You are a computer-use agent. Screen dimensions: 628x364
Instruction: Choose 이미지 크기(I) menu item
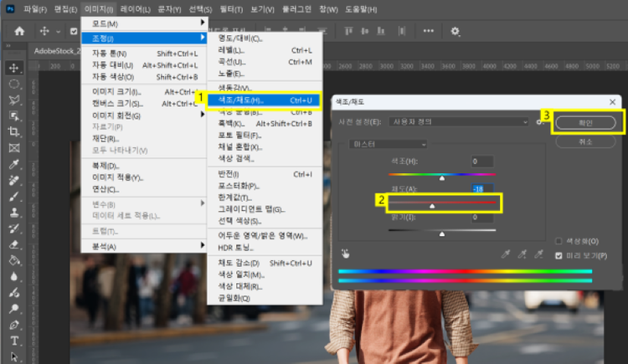pyautogui.click(x=144, y=92)
